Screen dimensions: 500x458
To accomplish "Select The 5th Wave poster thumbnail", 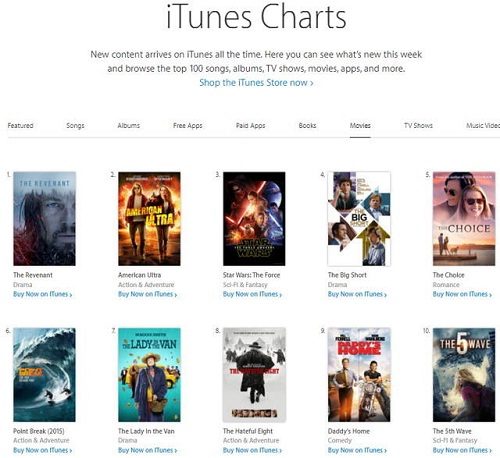I will pyautogui.click(x=464, y=375).
